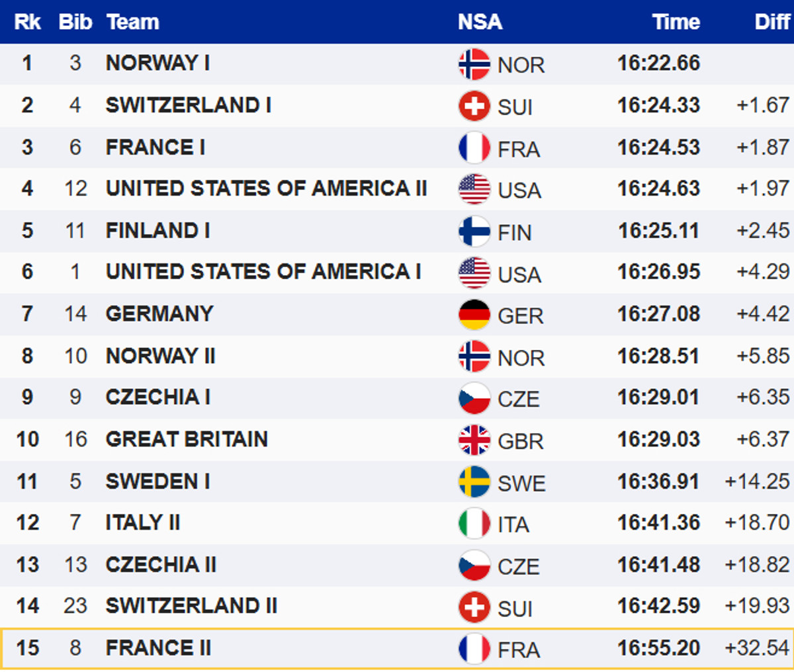Viewport: 794px width, 672px height.
Task: Click the Norway flag icon beside Norway I
Action: click(474, 64)
